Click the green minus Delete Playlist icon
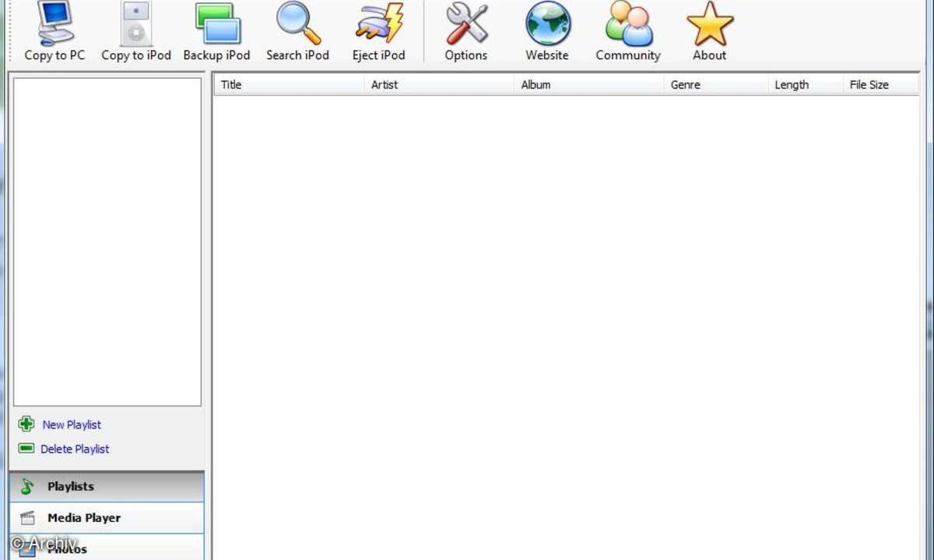 coord(26,448)
